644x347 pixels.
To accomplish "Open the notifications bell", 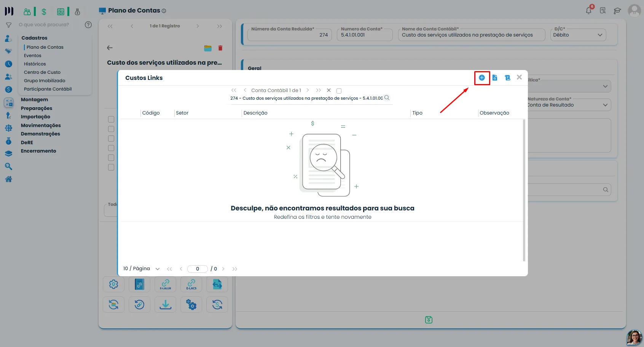I will [589, 10].
